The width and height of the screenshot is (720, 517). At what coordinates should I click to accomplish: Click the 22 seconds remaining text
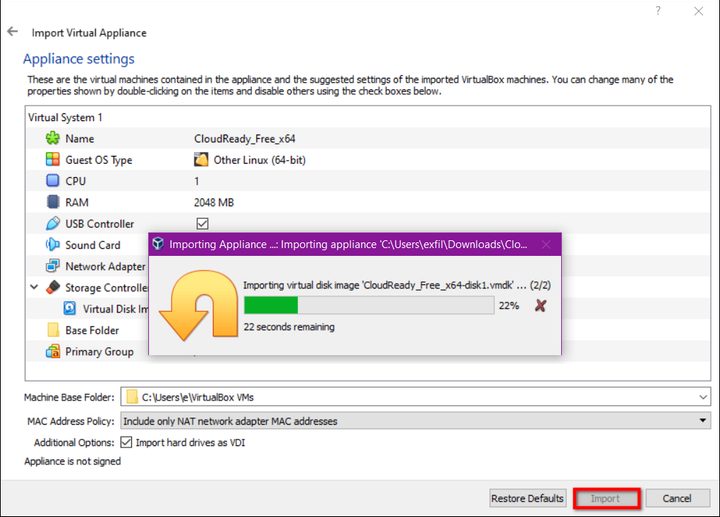(289, 327)
